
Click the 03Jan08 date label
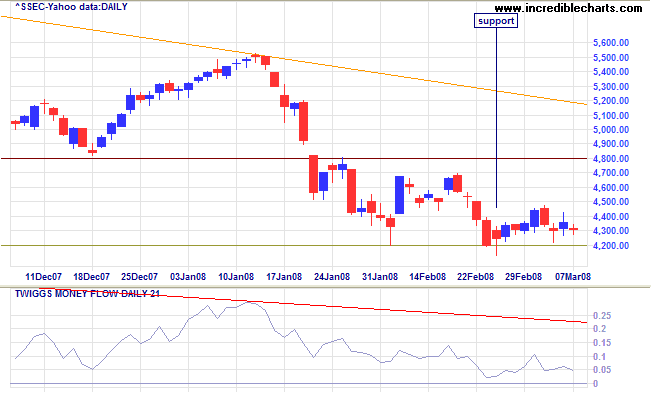click(x=188, y=276)
